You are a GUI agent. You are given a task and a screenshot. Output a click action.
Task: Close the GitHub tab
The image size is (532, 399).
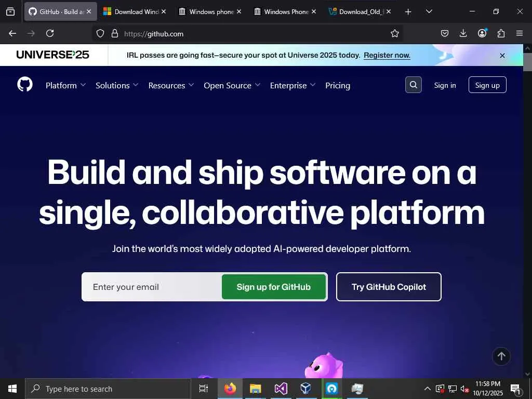(88, 11)
